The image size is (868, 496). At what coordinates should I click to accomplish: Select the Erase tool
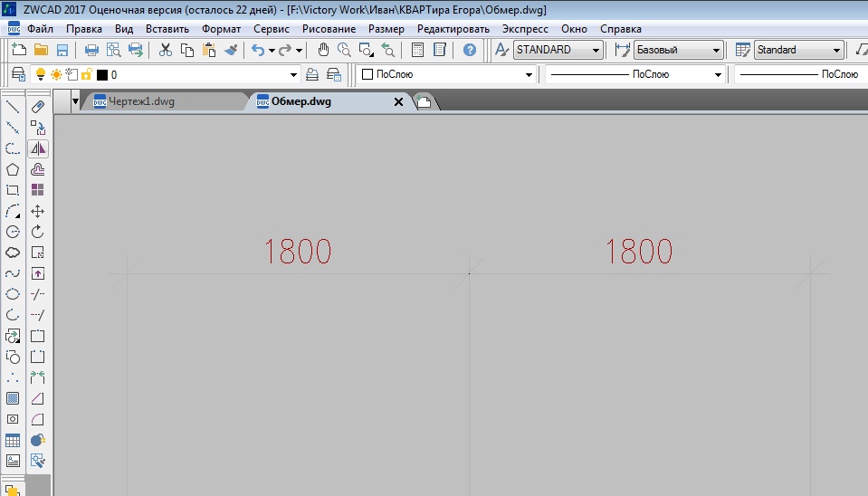pos(38,106)
